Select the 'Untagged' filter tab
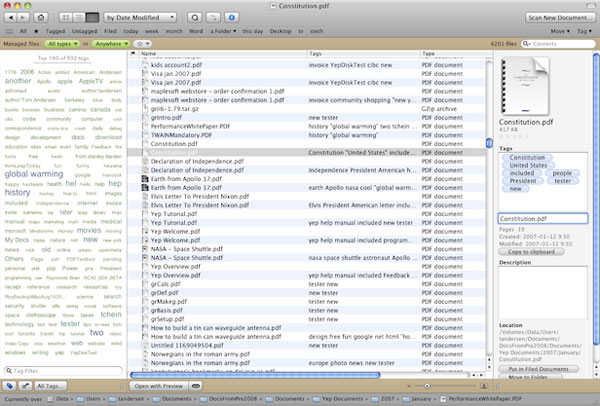600x406 pixels. point(87,31)
